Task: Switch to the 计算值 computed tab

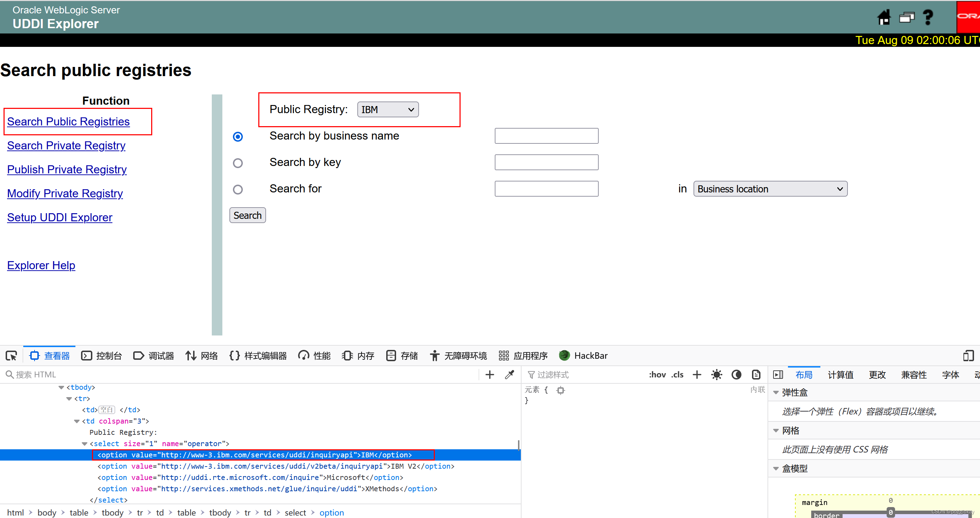Action: [840, 375]
